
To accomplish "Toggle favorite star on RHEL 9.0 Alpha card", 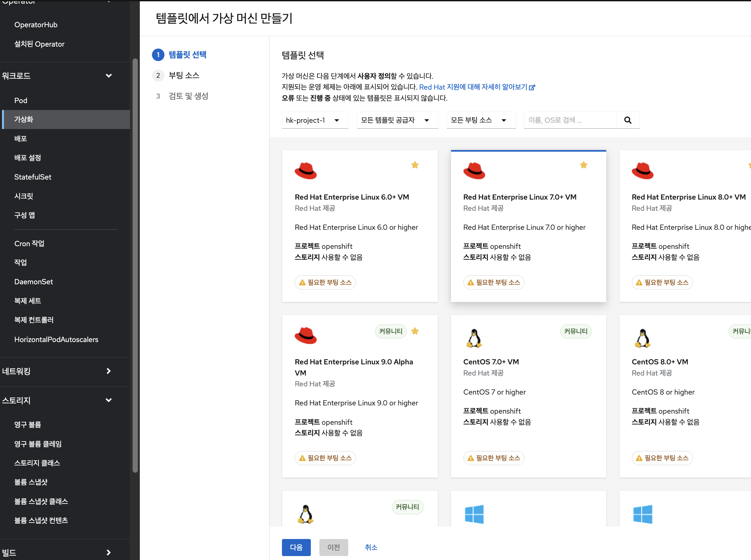I will point(415,331).
